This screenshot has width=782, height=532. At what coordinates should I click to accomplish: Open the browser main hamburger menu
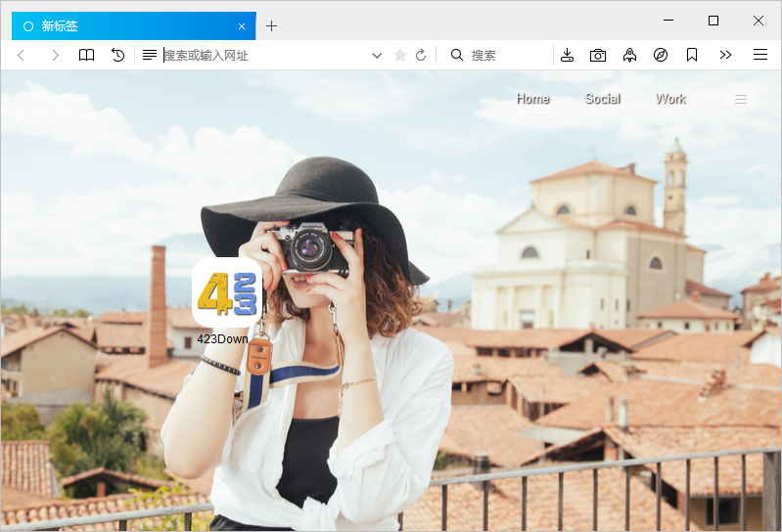coord(760,56)
